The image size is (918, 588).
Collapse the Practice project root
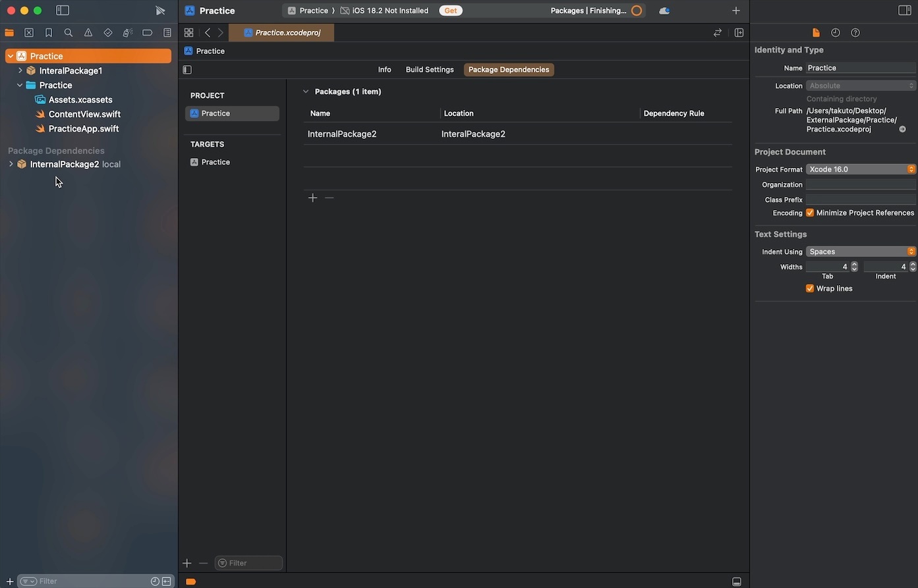(11, 56)
